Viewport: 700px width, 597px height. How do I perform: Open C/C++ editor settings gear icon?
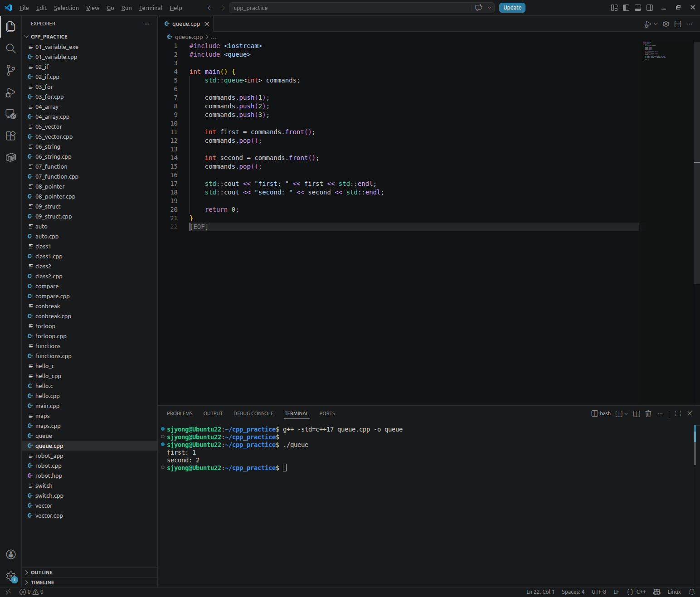[x=666, y=24]
